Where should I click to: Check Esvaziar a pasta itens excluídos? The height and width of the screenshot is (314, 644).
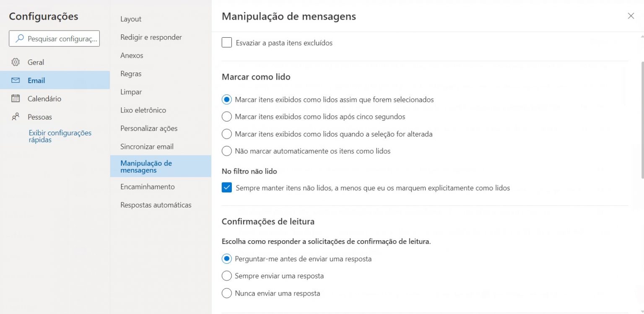click(227, 42)
